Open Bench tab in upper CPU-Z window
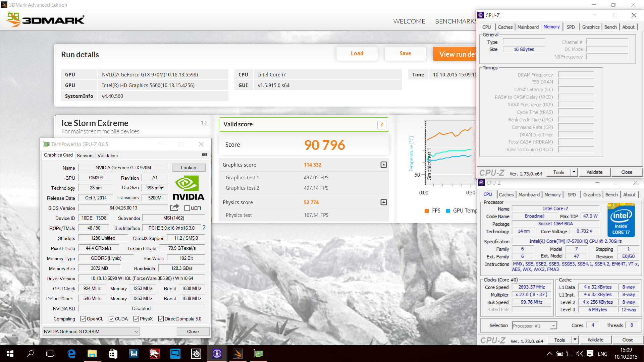Viewport: 644px width, 362px height. pos(610,27)
